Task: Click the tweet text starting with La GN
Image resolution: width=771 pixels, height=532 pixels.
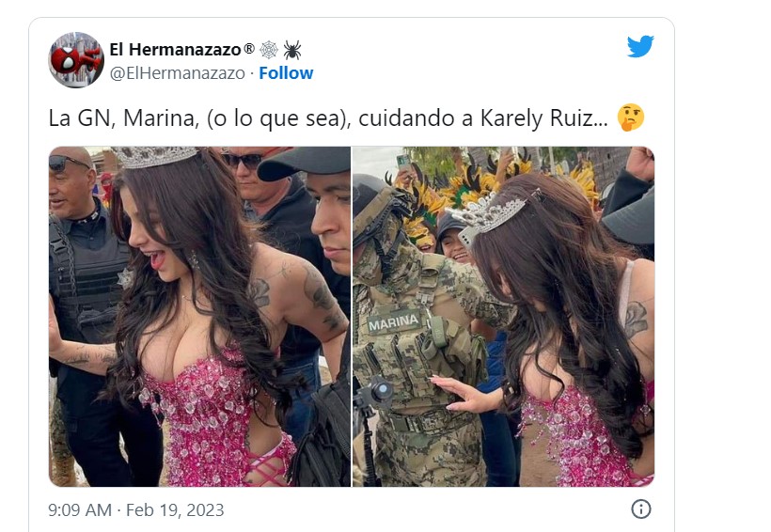Action: coord(328,118)
